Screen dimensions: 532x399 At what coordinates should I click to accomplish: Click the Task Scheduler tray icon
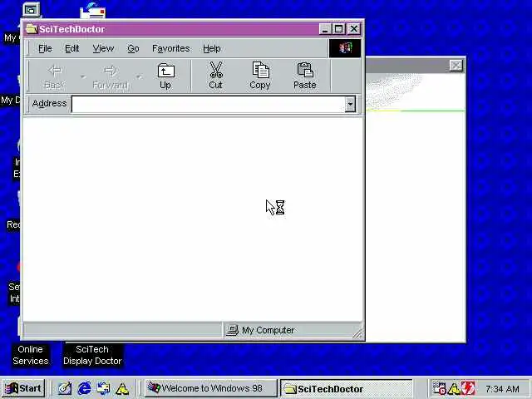point(439,388)
